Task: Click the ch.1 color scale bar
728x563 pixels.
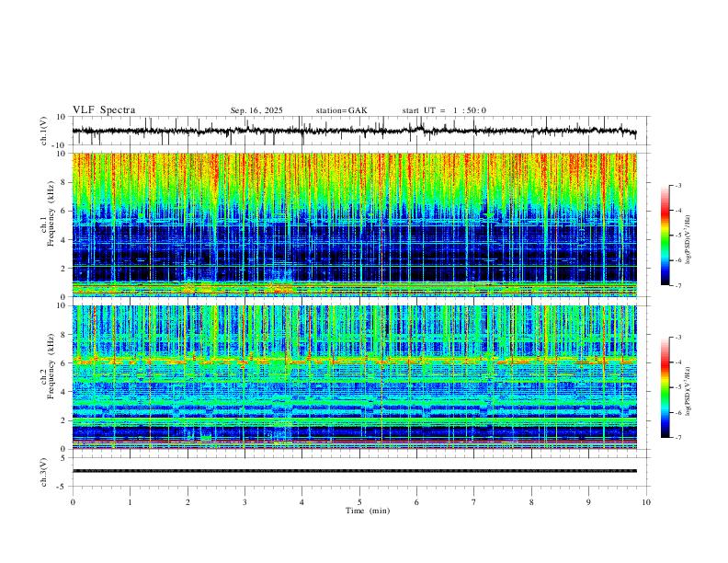Action: pyautogui.click(x=665, y=236)
